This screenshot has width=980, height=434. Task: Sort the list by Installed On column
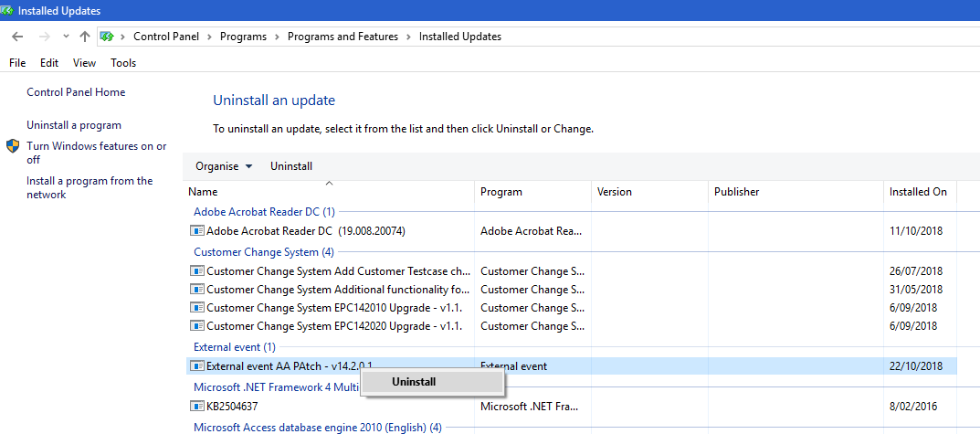[x=918, y=192]
